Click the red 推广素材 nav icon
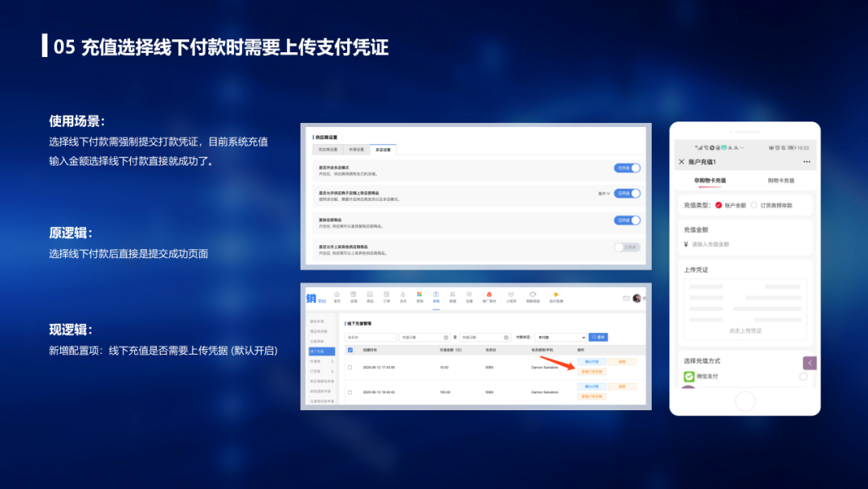The image size is (868, 489). [x=489, y=296]
